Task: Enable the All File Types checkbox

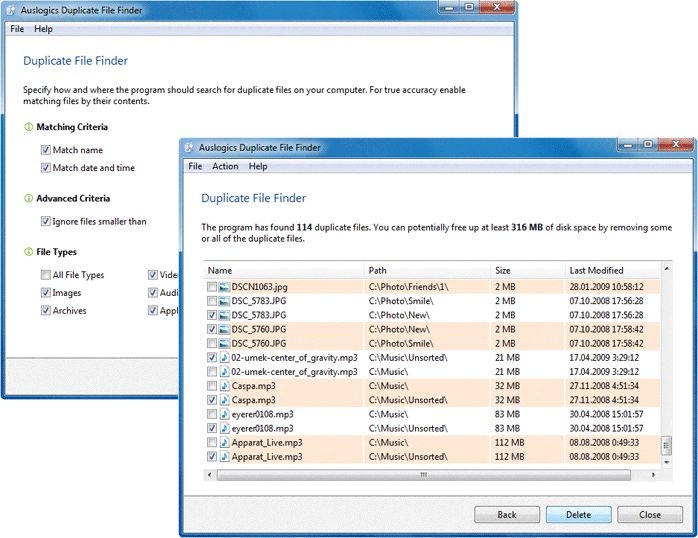Action: [45, 275]
